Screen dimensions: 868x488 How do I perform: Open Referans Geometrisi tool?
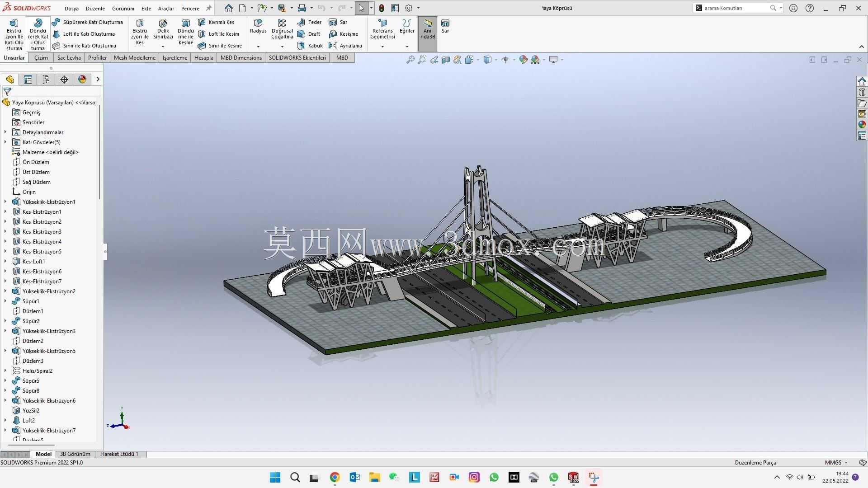point(382,29)
